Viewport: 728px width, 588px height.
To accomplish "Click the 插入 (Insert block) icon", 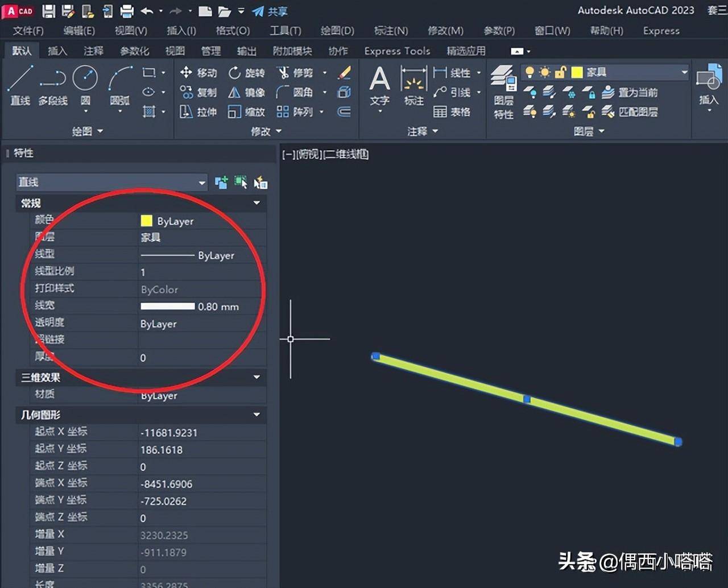I will coord(709,85).
